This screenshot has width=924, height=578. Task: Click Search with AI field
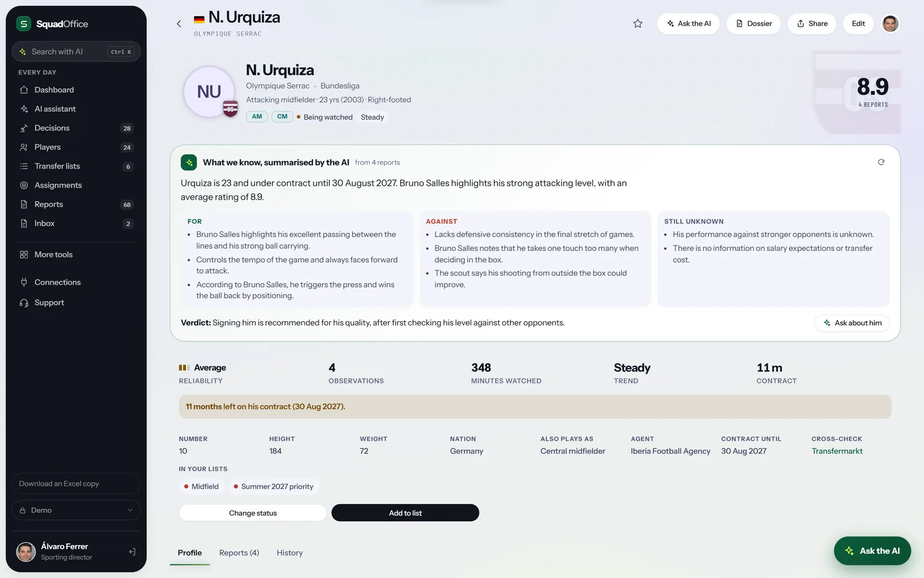click(x=76, y=51)
